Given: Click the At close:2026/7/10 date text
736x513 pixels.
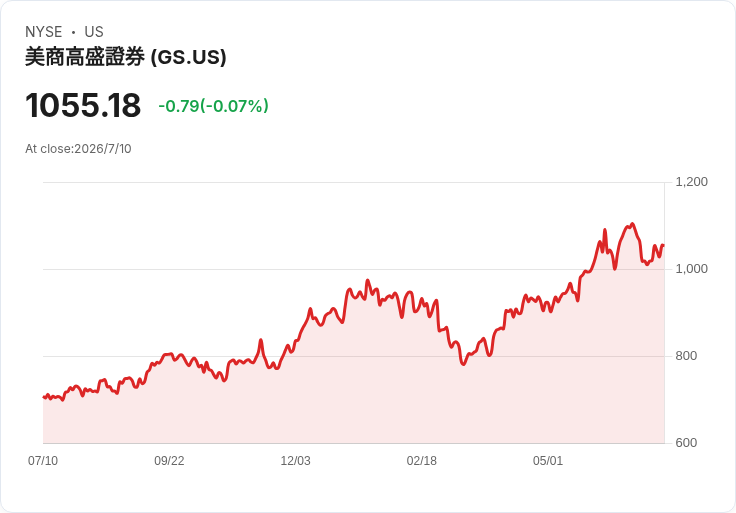Looking at the screenshot, I should pyautogui.click(x=78, y=149).
